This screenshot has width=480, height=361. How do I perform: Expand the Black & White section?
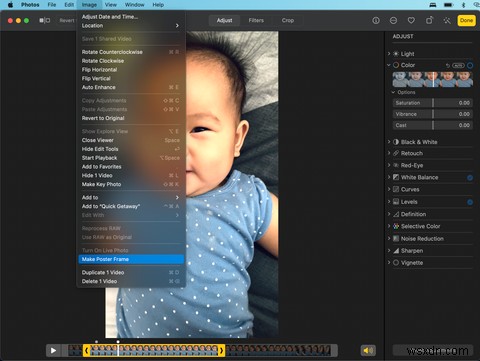(389, 142)
